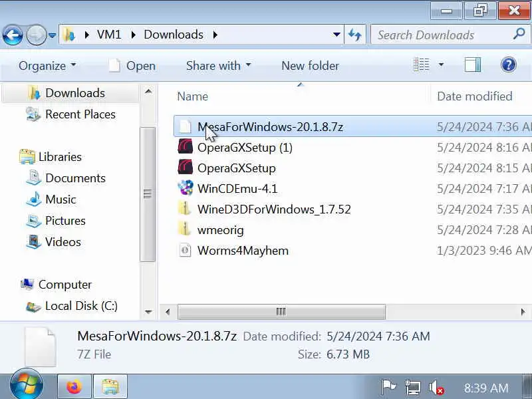The width and height of the screenshot is (532, 399).
Task: Open the recent pages dropdown arrow
Action: coord(53,35)
